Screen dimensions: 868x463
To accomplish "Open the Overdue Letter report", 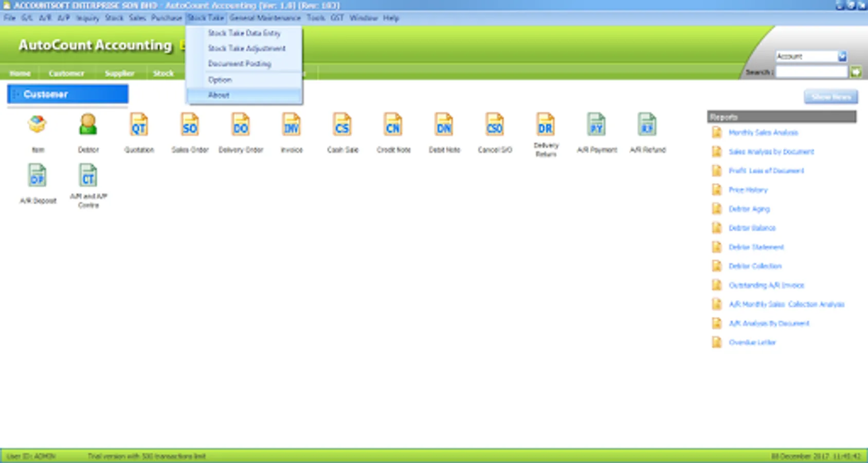I will pyautogui.click(x=752, y=342).
